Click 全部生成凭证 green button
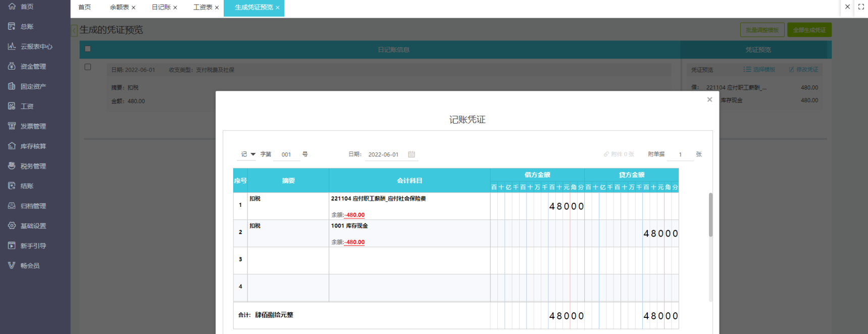This screenshot has width=868, height=334. [x=809, y=30]
